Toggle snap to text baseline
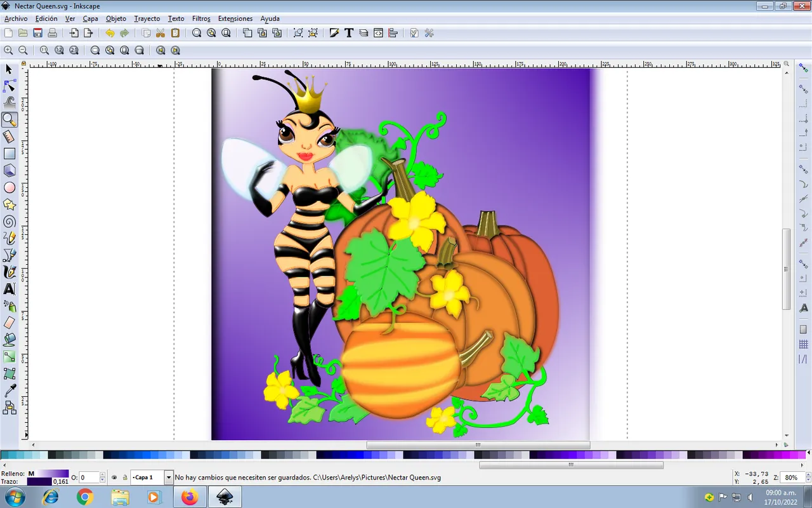 pos(804,308)
